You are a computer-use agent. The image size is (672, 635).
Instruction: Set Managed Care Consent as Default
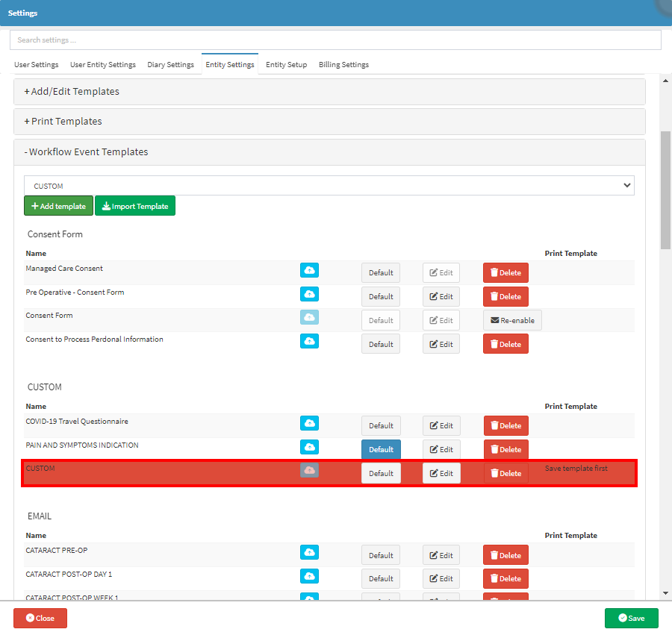(x=381, y=272)
